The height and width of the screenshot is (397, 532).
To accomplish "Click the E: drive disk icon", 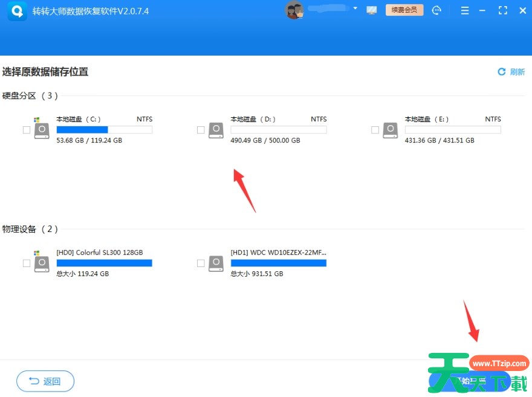I will click(391, 130).
